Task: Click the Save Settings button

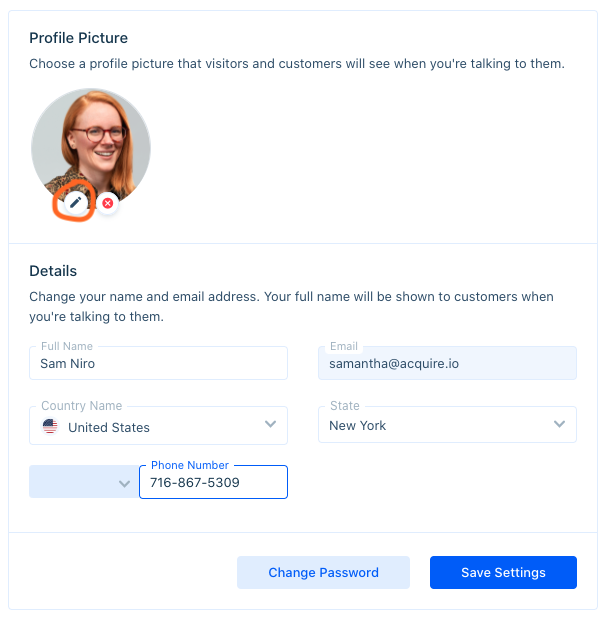Action: point(503,573)
